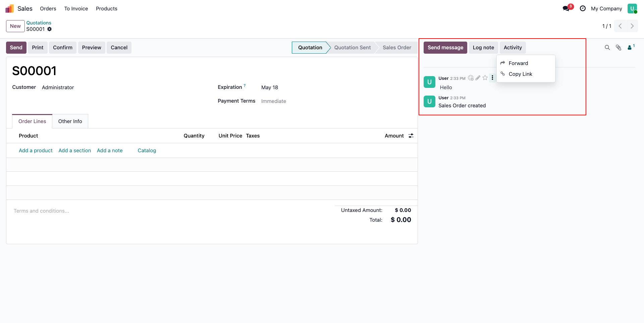Open the Products menu
Image resolution: width=644 pixels, height=323 pixels.
[107, 9]
